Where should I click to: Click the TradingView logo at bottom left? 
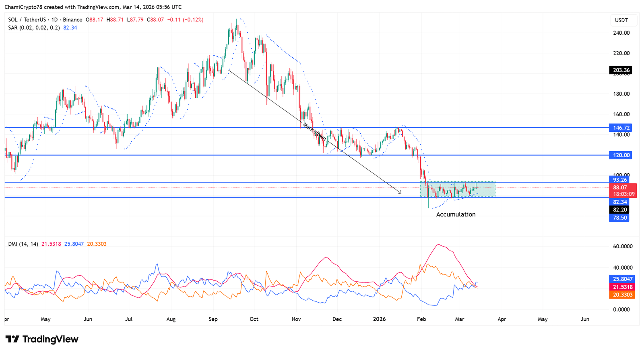click(42, 339)
